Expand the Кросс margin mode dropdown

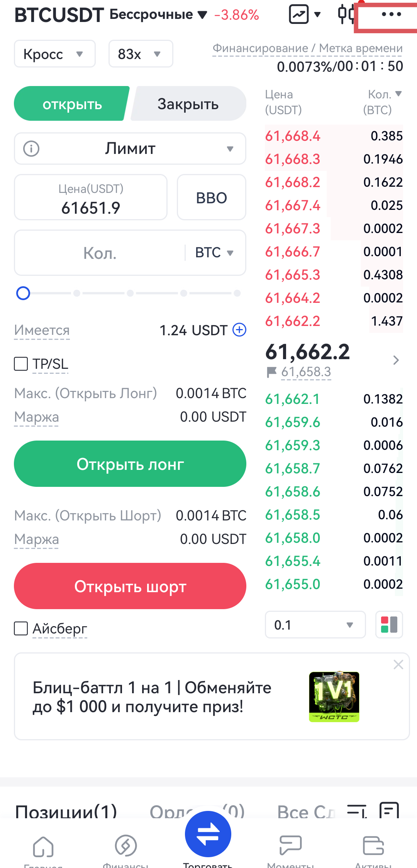54,54
